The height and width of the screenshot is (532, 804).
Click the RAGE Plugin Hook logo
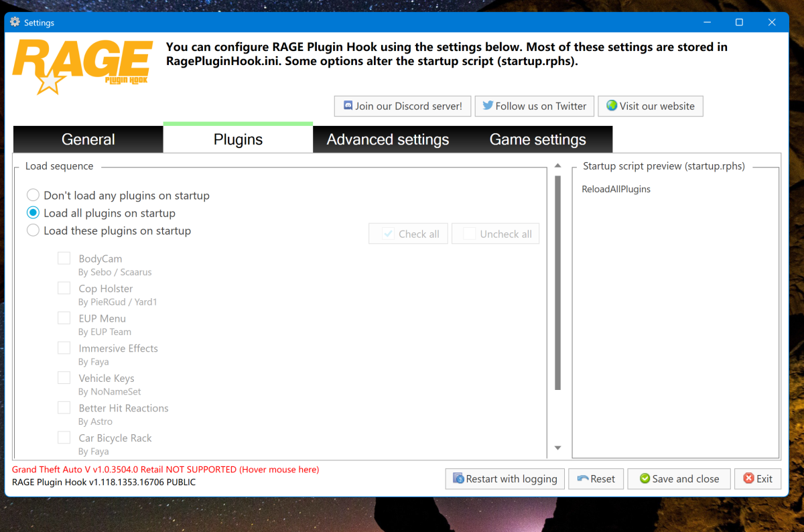82,66
